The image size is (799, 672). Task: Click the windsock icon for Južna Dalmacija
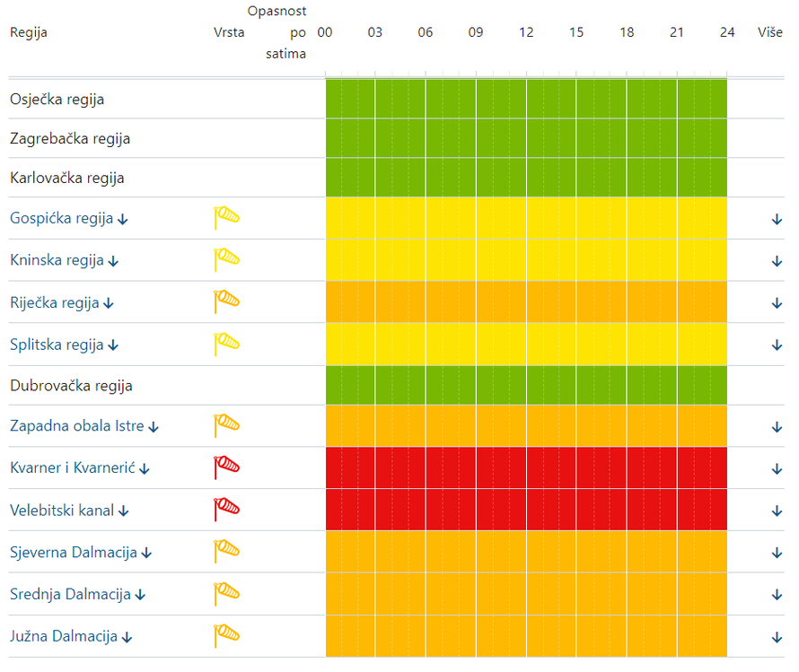pos(226,636)
